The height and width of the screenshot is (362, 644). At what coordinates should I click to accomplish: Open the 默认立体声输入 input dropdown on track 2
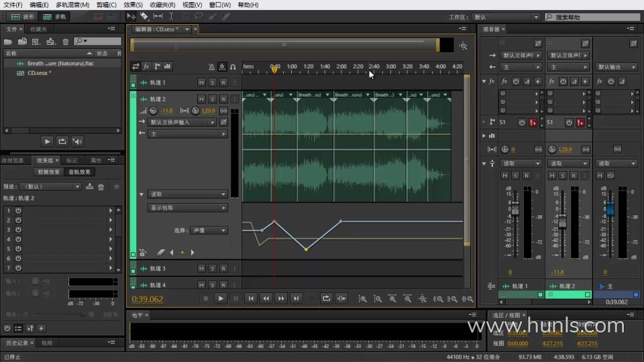pyautogui.click(x=182, y=123)
